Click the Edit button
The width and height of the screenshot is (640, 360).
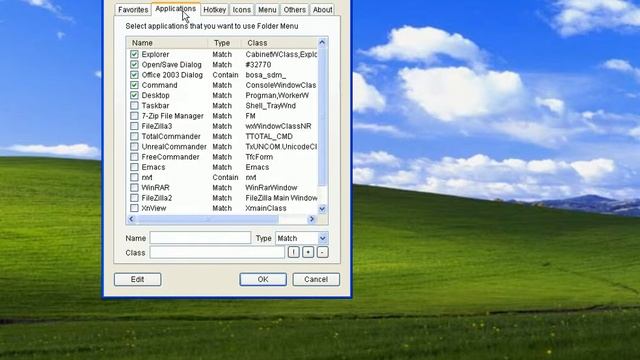point(138,279)
